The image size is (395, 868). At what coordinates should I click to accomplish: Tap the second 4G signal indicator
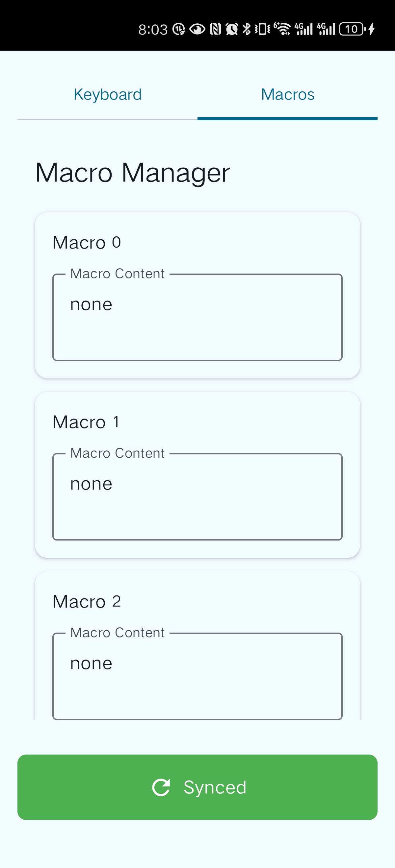coord(326,29)
